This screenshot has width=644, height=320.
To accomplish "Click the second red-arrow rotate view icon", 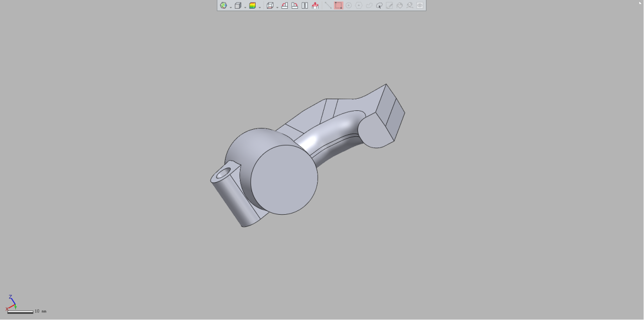I will point(295,6).
